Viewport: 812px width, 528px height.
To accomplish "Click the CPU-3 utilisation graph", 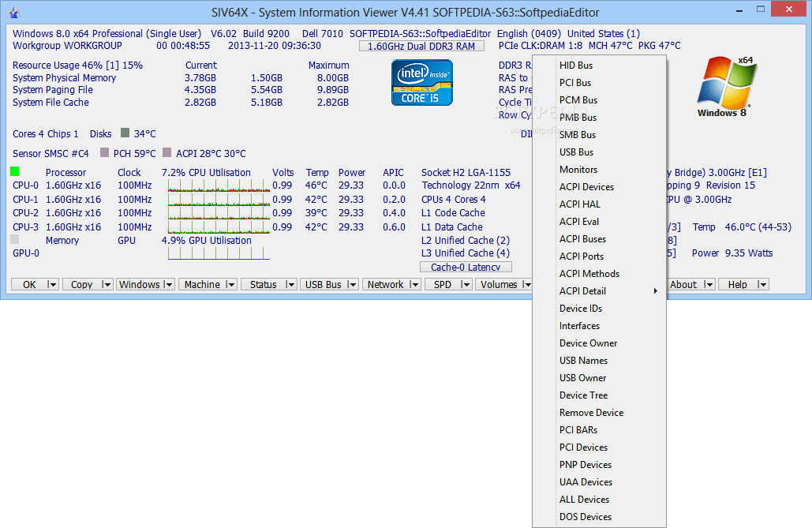I will (219, 227).
